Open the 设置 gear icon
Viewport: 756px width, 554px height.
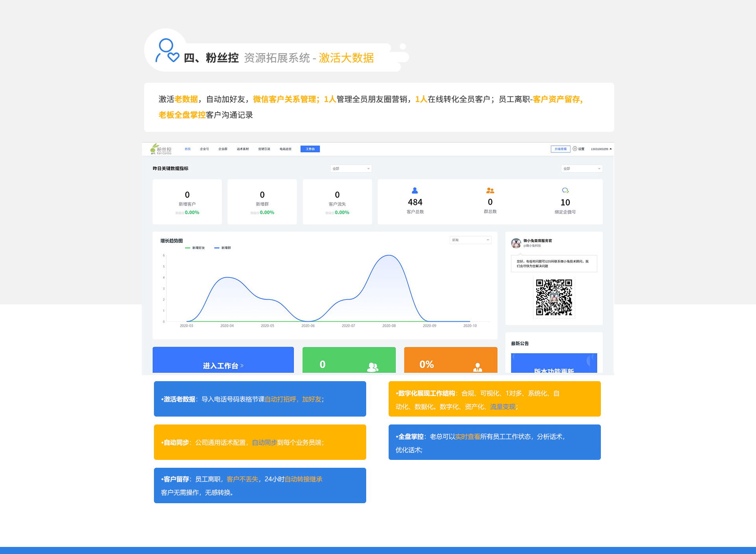575,149
